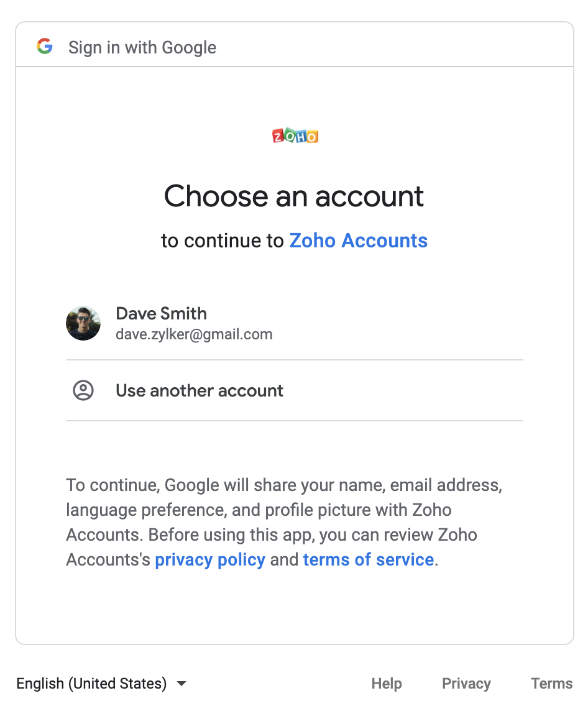
Task: Go to the Privacy footer link
Action: coord(466,684)
